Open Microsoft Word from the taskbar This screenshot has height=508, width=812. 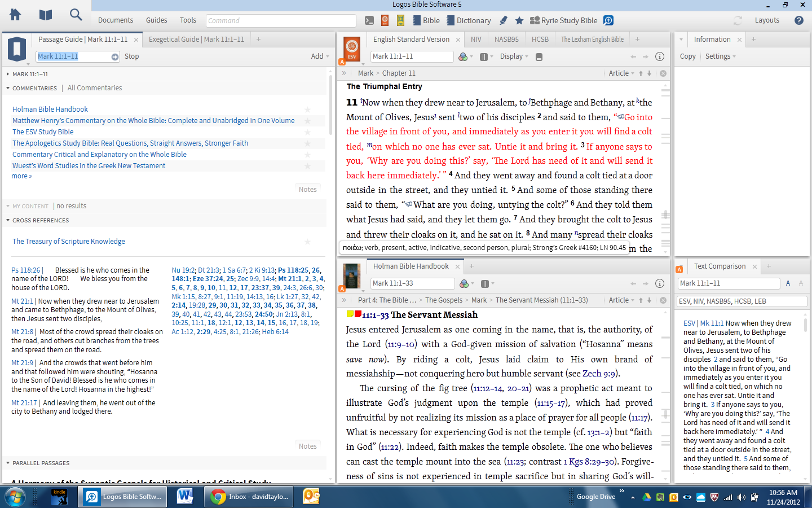coord(184,496)
